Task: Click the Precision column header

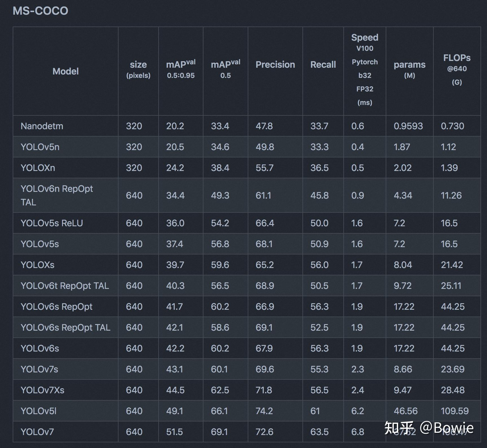Action: [x=275, y=65]
